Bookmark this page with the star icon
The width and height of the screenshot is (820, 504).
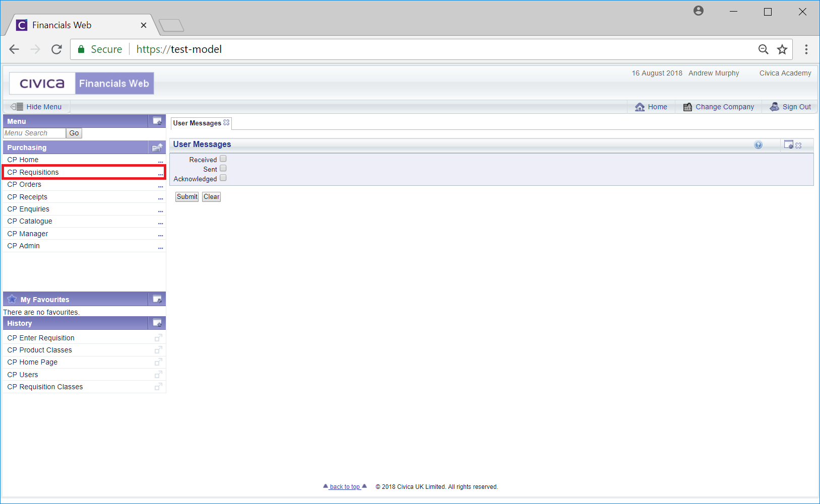pyautogui.click(x=782, y=49)
